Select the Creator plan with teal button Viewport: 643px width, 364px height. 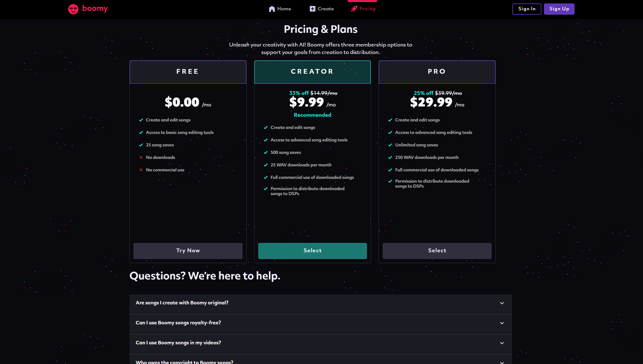pos(312,251)
